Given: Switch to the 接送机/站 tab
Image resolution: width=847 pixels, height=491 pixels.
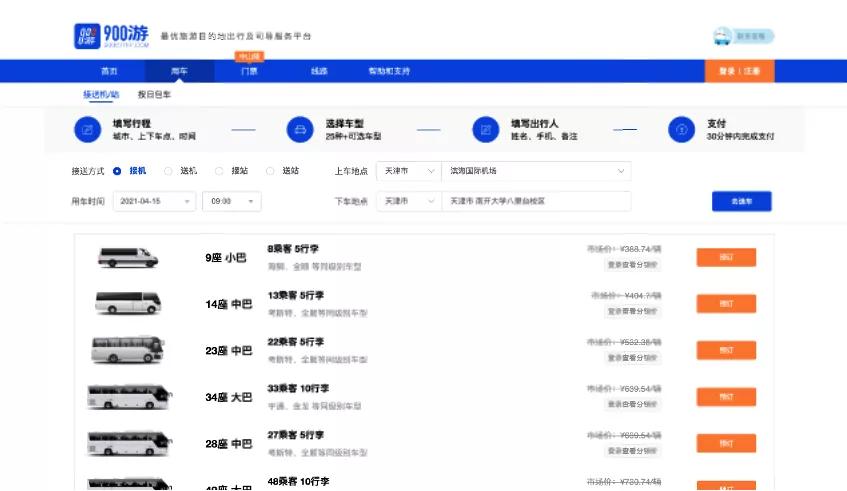Looking at the screenshot, I should click(x=101, y=95).
